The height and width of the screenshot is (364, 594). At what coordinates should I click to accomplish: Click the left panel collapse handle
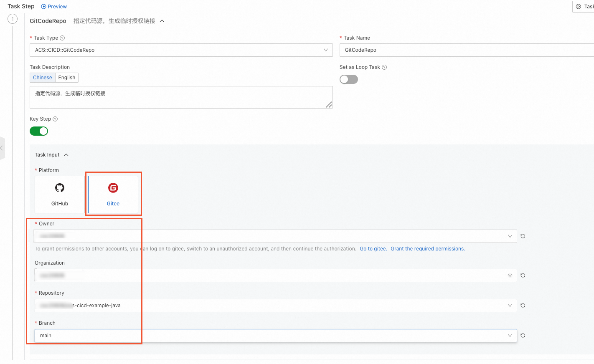(x=2, y=148)
